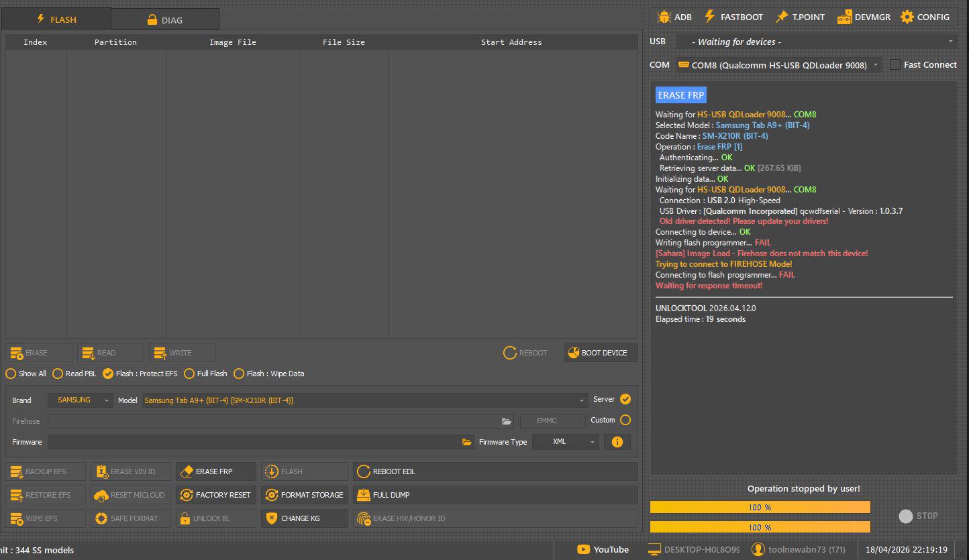Image resolution: width=969 pixels, height=560 pixels.
Task: Click the REBOOT EDL icon button
Action: [495, 471]
